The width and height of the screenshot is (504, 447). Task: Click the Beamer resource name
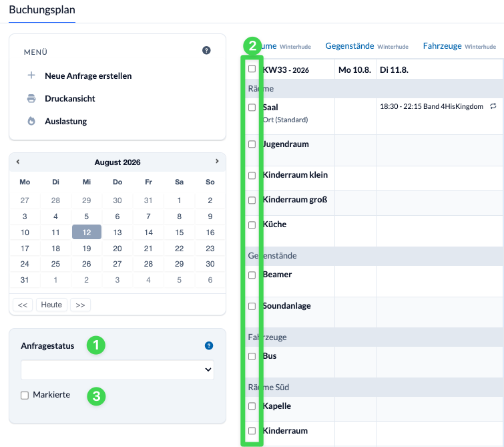(277, 275)
